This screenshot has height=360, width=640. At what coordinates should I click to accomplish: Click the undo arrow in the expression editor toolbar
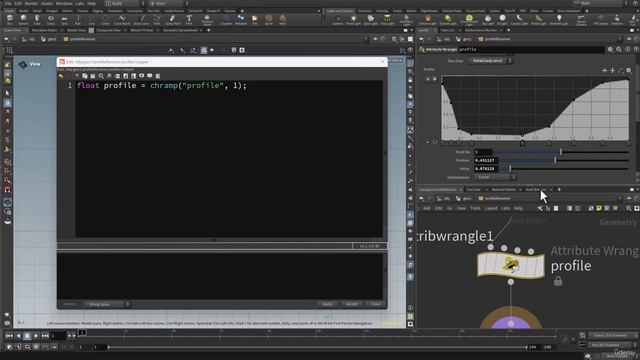[61, 76]
